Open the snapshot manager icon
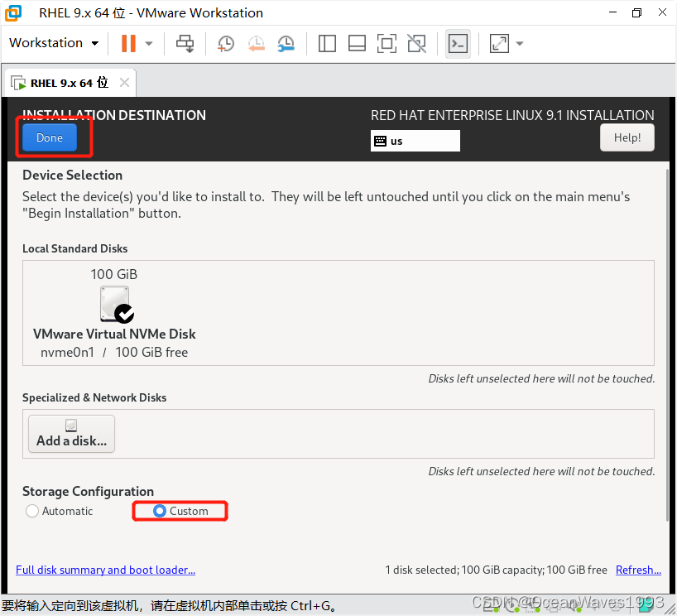The image size is (677, 616). pos(286,43)
